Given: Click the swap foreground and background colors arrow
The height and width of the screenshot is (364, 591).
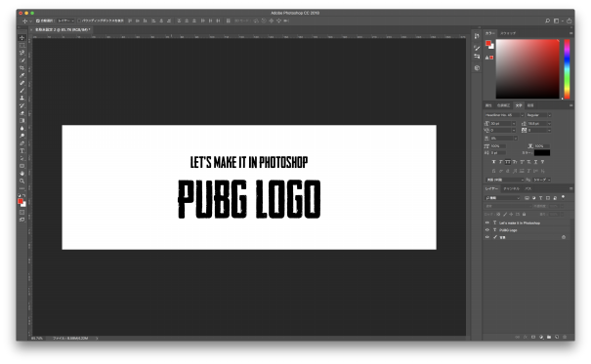Looking at the screenshot, I should [24, 196].
